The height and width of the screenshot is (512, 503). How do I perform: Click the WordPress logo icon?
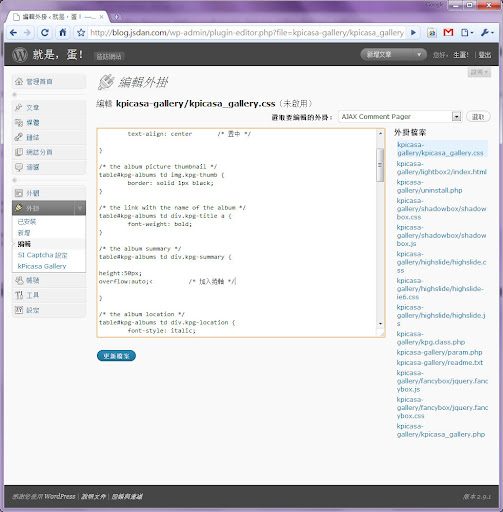20,55
